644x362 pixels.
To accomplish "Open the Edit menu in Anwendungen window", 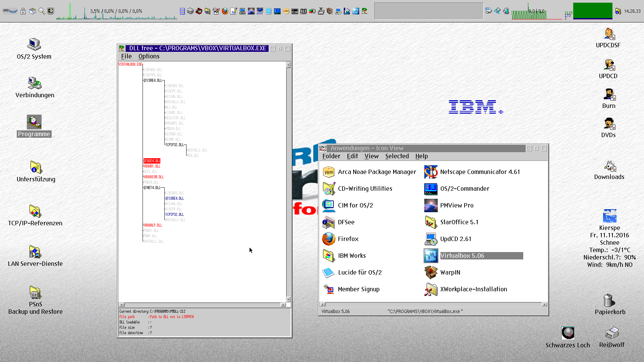I will pyautogui.click(x=352, y=156).
